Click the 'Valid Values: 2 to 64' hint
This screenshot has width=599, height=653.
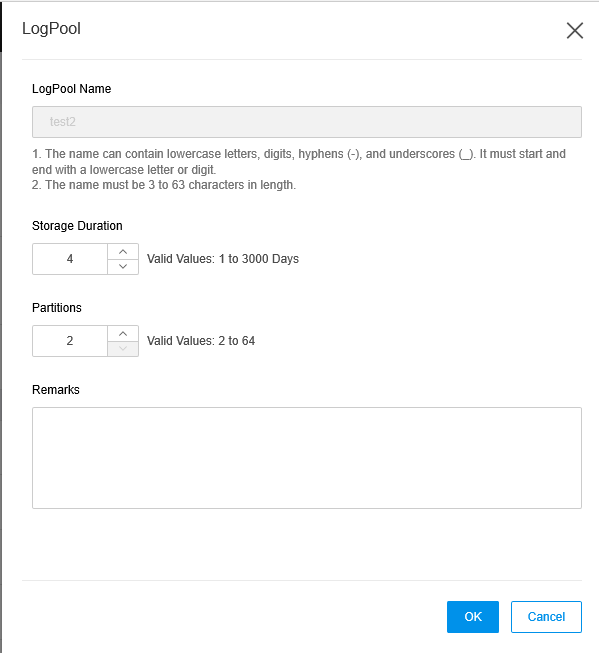[x=201, y=341]
